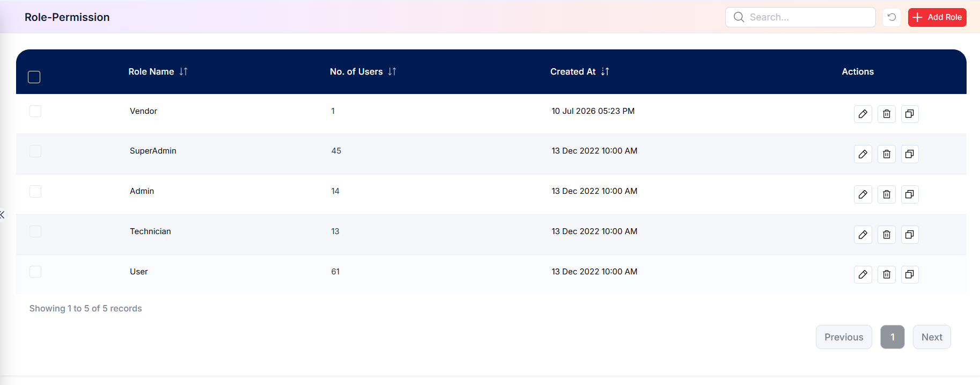Go to Previous page
The width and height of the screenshot is (980, 385).
coord(844,337)
